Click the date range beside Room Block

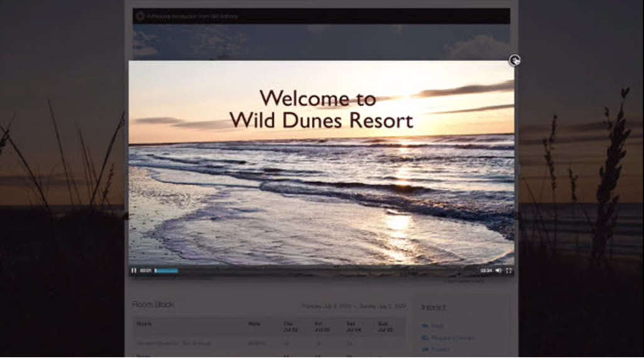[x=353, y=306]
